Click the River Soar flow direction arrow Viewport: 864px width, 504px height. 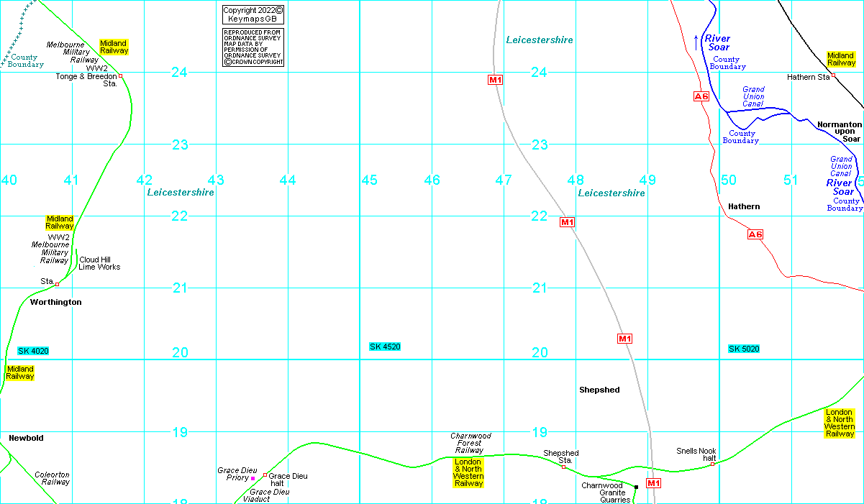pyautogui.click(x=696, y=42)
